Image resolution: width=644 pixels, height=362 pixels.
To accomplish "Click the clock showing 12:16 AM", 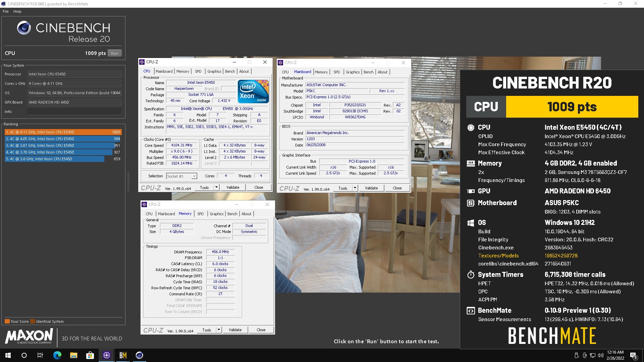I will click(x=615, y=352).
